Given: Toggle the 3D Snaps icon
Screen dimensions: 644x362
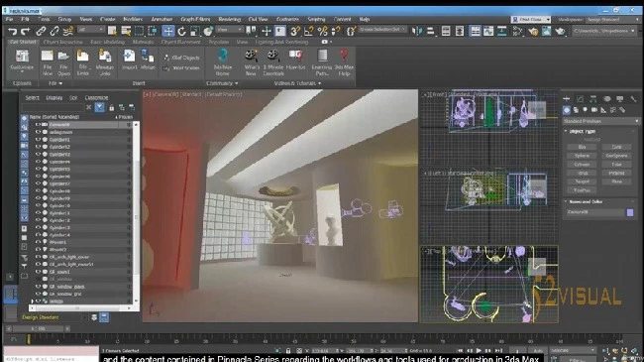Looking at the screenshot, I should click(295, 31).
